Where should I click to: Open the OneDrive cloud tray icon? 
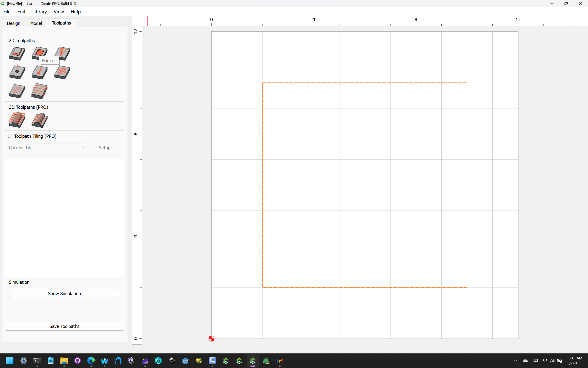coord(525,360)
